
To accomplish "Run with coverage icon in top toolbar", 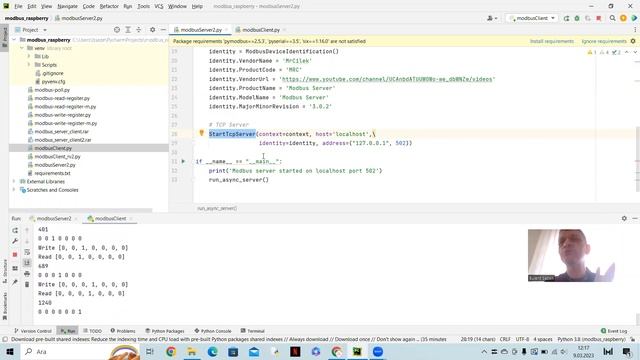I will coord(588,18).
